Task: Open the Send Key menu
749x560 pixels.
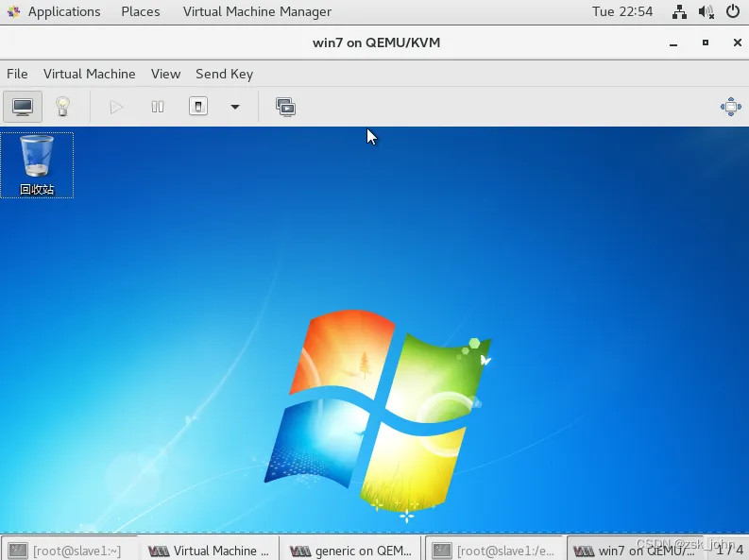Action: click(224, 74)
